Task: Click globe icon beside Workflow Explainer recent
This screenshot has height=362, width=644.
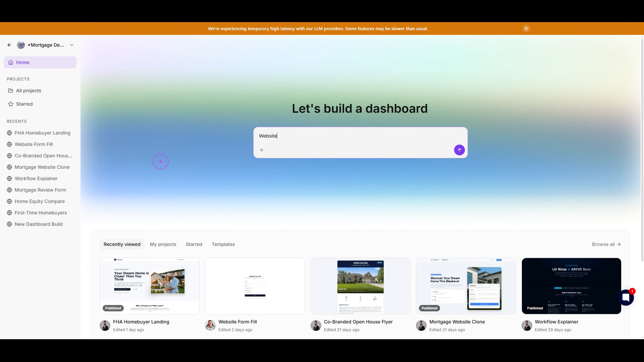Action: [x=9, y=178]
